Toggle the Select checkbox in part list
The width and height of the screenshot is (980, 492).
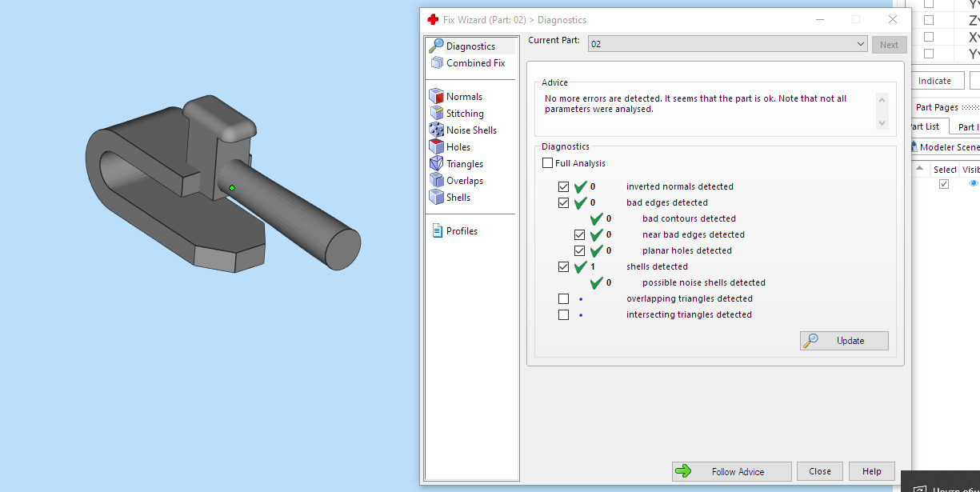pyautogui.click(x=944, y=184)
